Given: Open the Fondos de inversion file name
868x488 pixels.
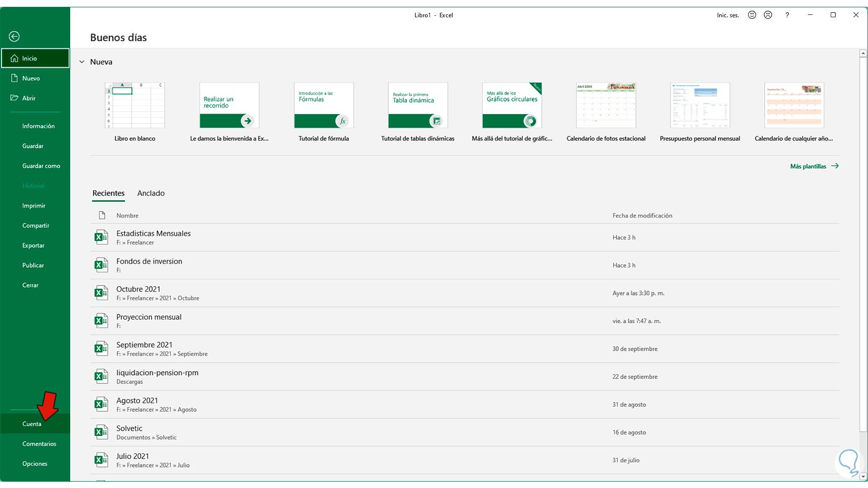Looking at the screenshot, I should (x=149, y=261).
